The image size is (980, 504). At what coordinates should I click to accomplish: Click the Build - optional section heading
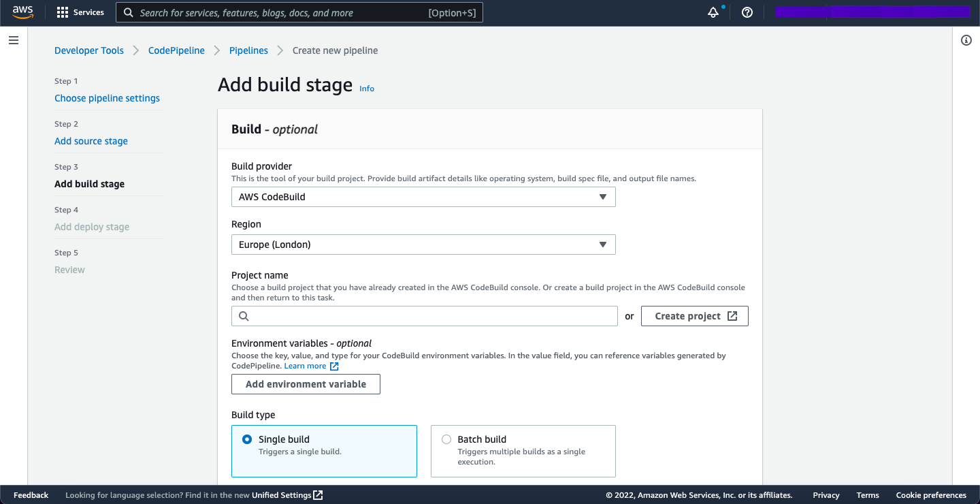(x=274, y=129)
